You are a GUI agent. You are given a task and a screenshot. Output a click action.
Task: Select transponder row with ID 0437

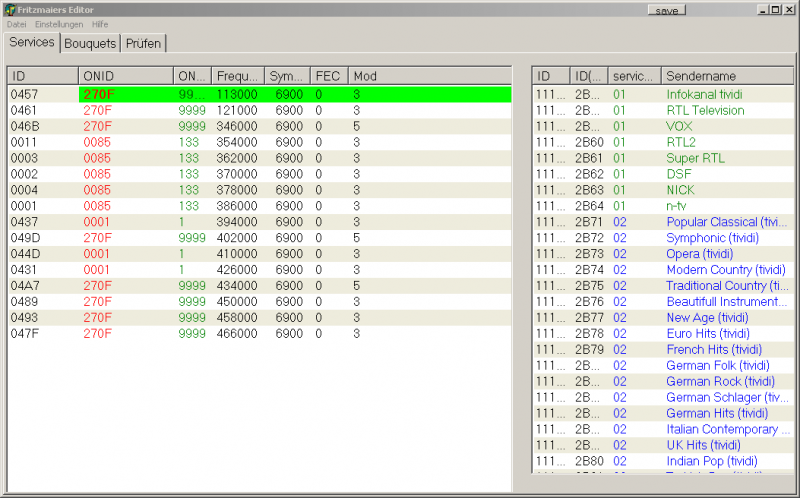24,222
